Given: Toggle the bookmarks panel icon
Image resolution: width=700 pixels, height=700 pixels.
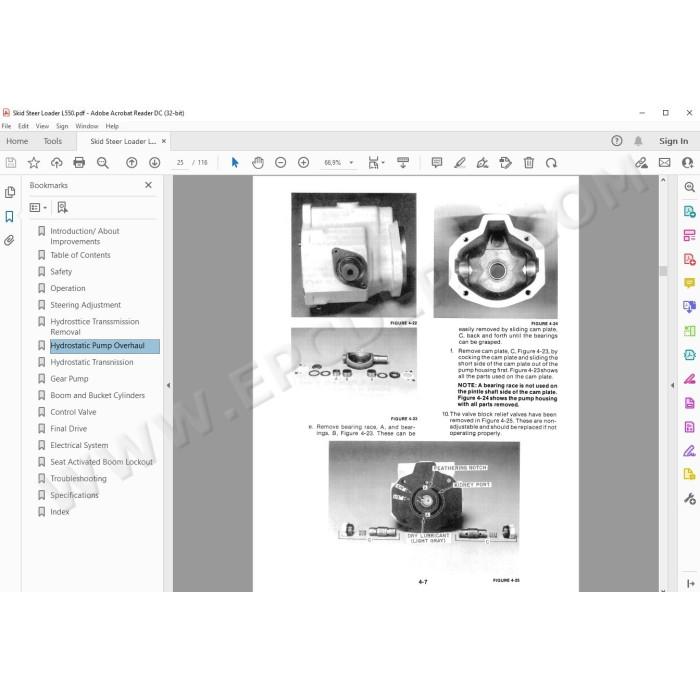Looking at the screenshot, I should point(9,217).
